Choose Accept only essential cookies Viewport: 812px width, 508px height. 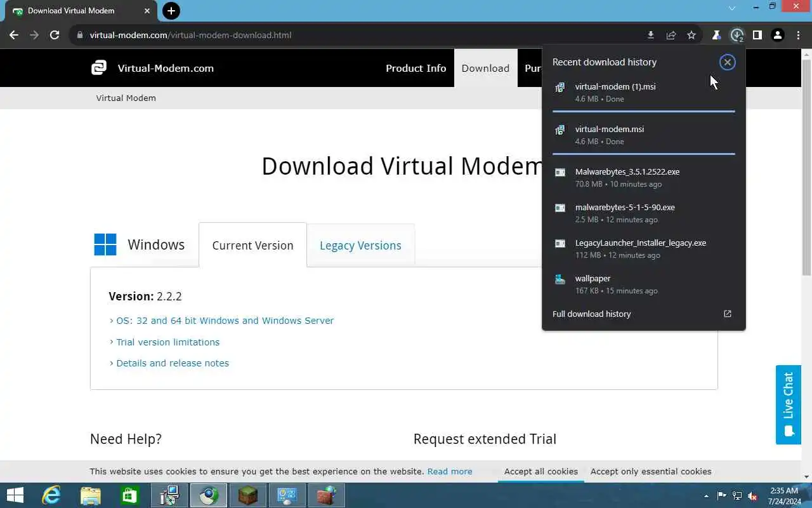(651, 471)
